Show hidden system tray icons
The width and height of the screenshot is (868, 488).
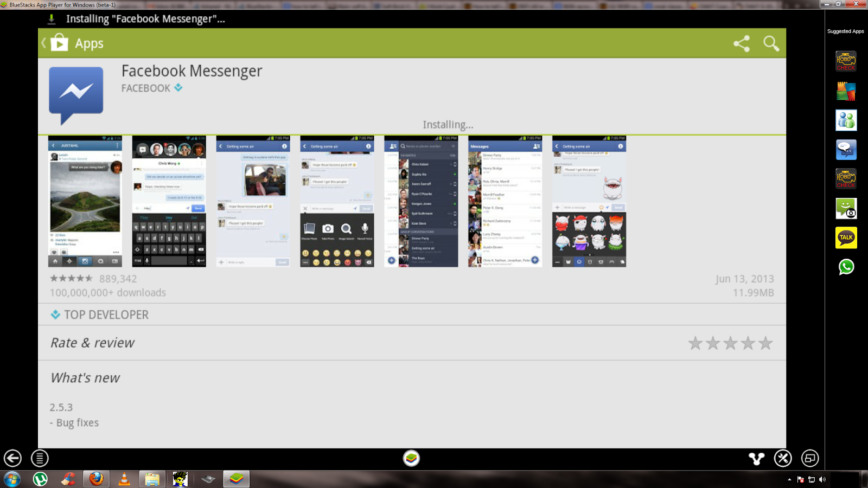[789, 479]
